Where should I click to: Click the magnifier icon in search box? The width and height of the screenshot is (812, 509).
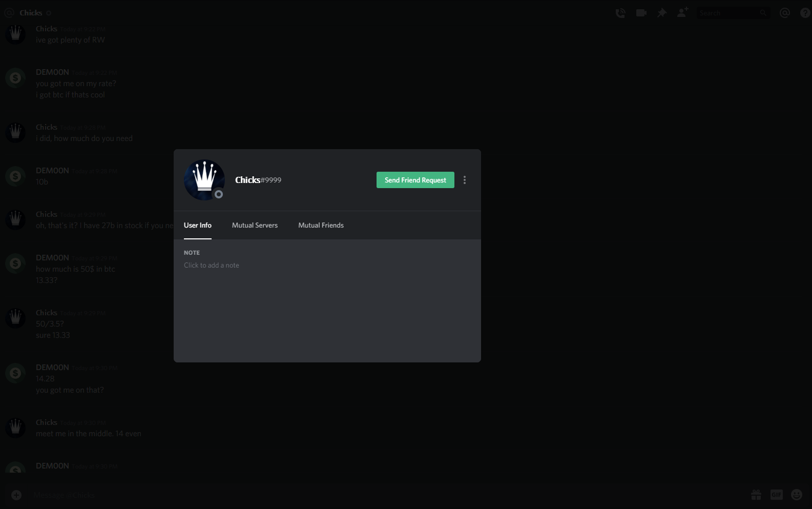pos(763,13)
